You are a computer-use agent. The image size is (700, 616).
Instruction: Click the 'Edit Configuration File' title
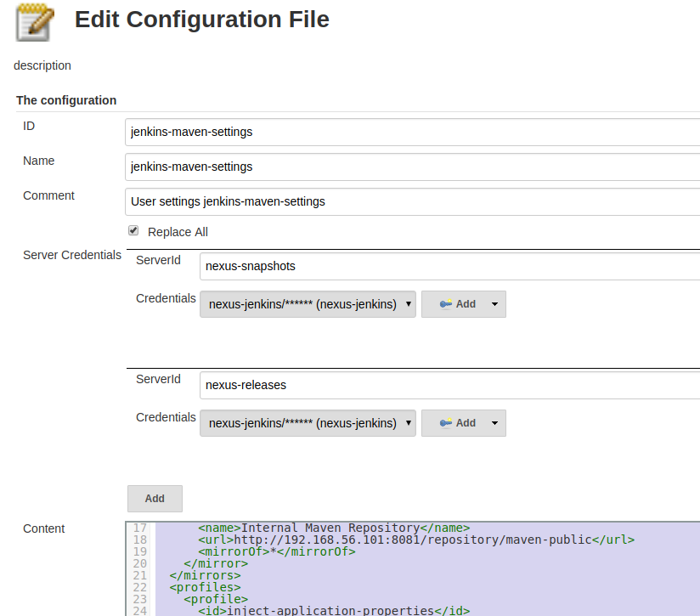click(202, 20)
